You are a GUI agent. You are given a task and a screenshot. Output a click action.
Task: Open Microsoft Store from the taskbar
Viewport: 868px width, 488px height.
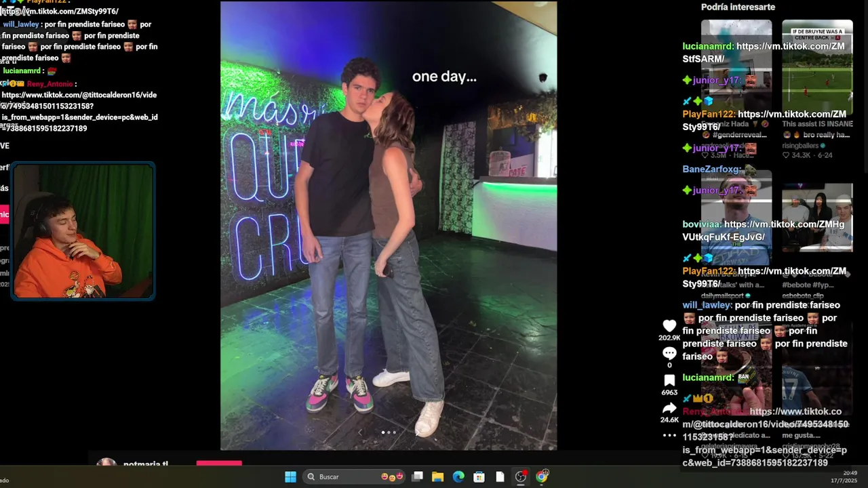coord(479,476)
